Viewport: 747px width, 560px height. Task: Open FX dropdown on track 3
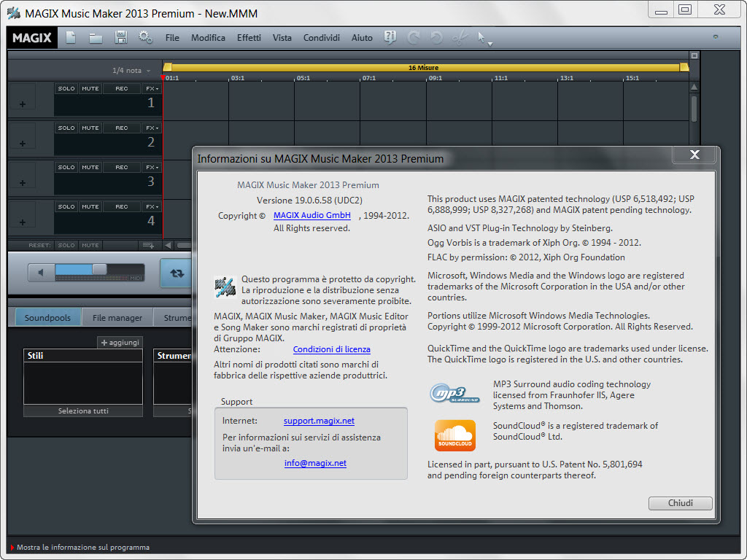click(152, 168)
